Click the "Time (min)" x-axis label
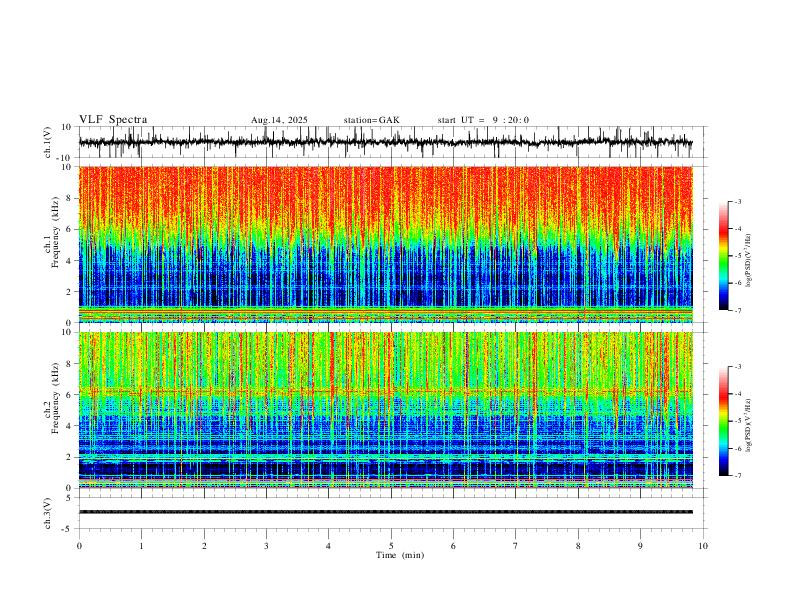Viewport: 792px width, 612px height. pos(400,555)
